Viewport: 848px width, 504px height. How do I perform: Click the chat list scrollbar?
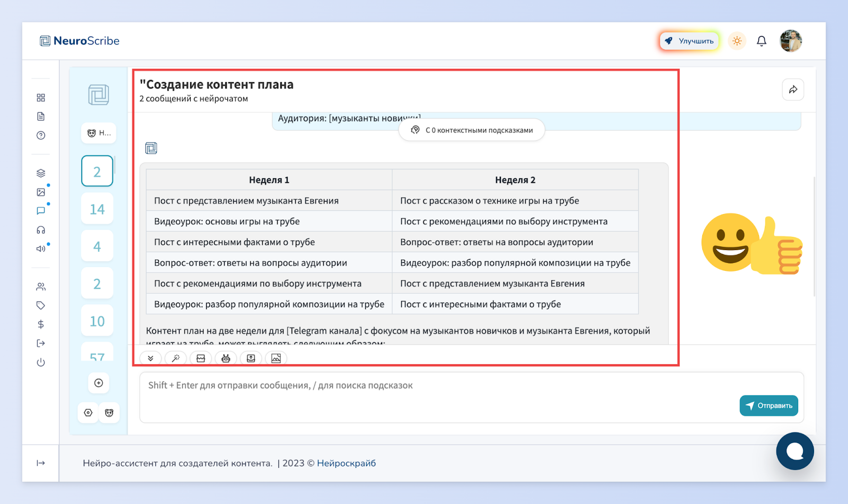pos(114,166)
